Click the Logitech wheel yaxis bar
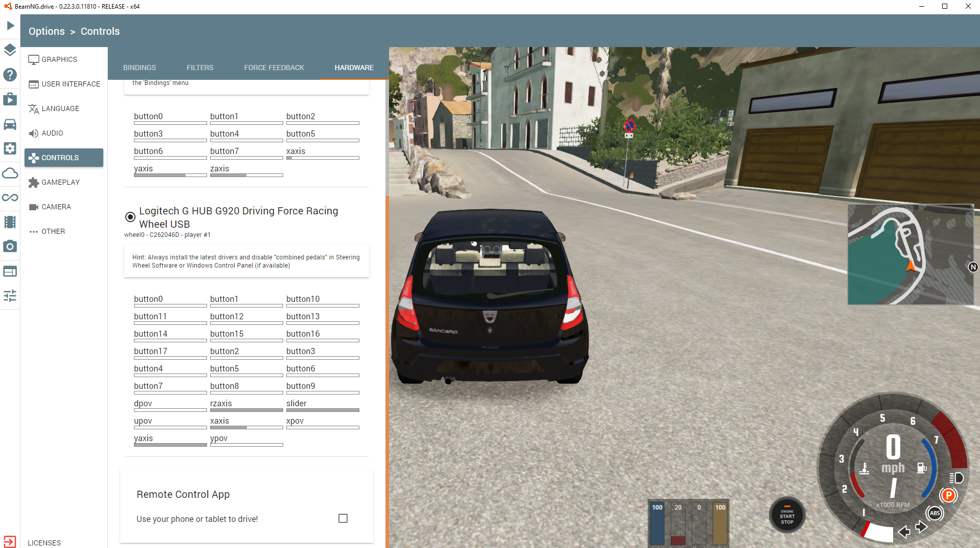 [x=170, y=445]
